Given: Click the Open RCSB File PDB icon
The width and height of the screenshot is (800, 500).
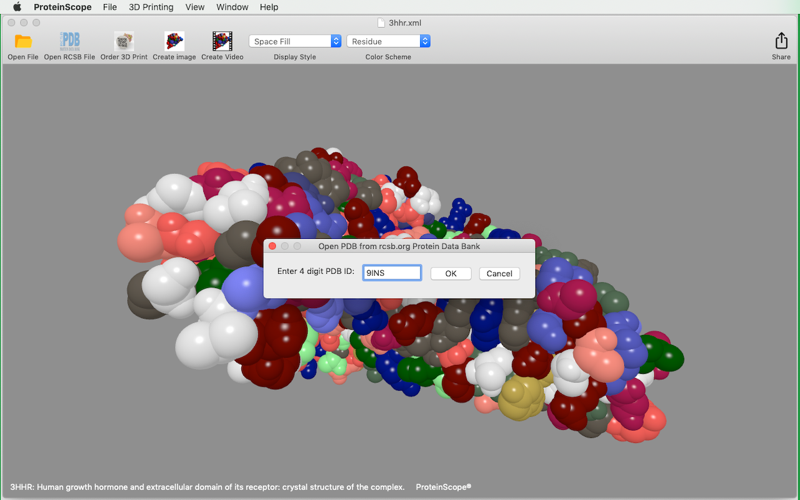Looking at the screenshot, I should click(x=69, y=41).
